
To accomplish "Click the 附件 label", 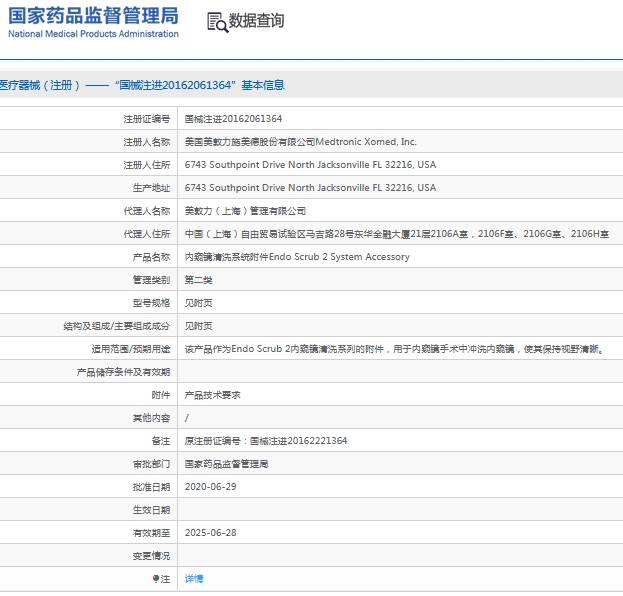I will (161, 395).
